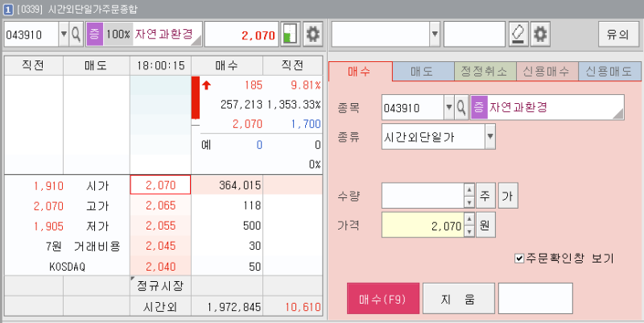The height and width of the screenshot is (323, 644).
Task: Open settings gear next to price 2,070
Action: coord(313,34)
